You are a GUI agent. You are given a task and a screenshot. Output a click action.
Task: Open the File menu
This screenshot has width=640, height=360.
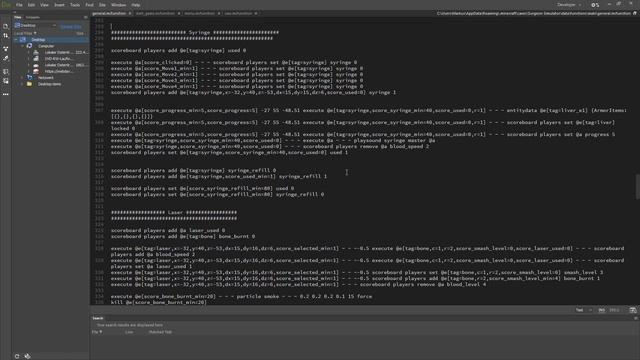[19, 5]
